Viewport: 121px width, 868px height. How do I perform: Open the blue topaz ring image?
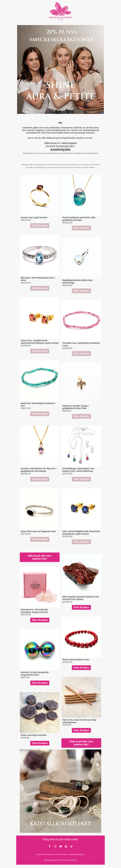(40, 255)
